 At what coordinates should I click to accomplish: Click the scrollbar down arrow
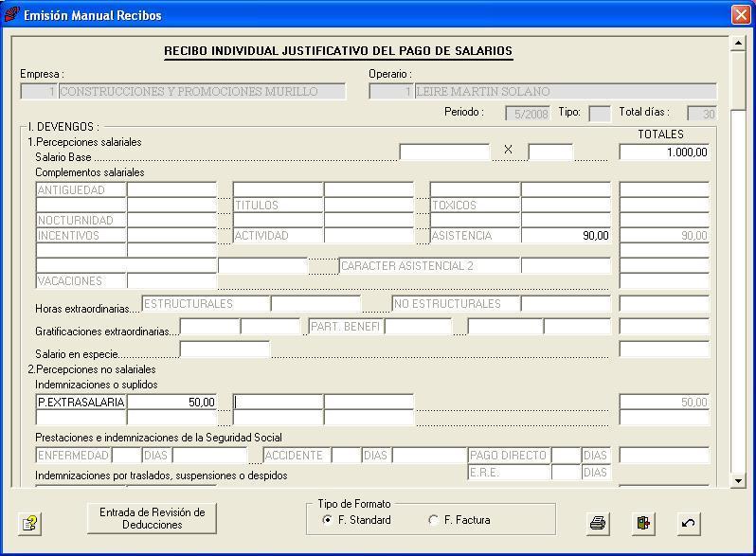click(x=738, y=481)
